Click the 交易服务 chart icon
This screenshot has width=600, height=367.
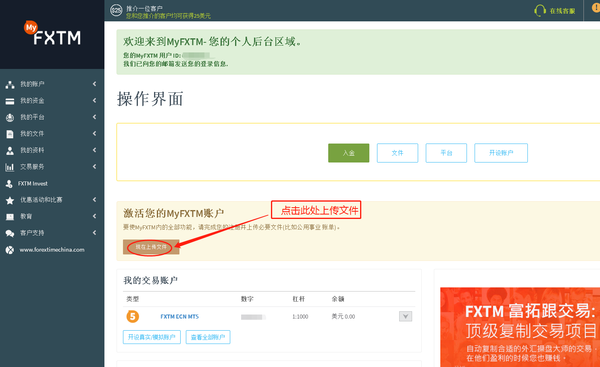point(10,167)
